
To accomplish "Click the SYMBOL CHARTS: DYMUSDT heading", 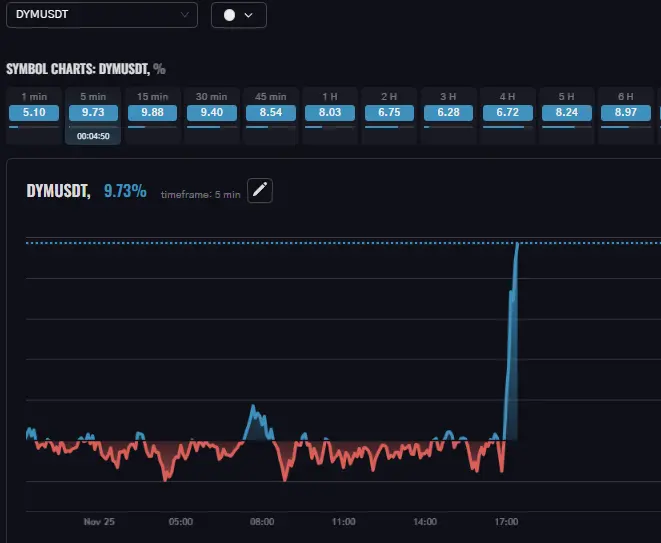I will click(86, 69).
